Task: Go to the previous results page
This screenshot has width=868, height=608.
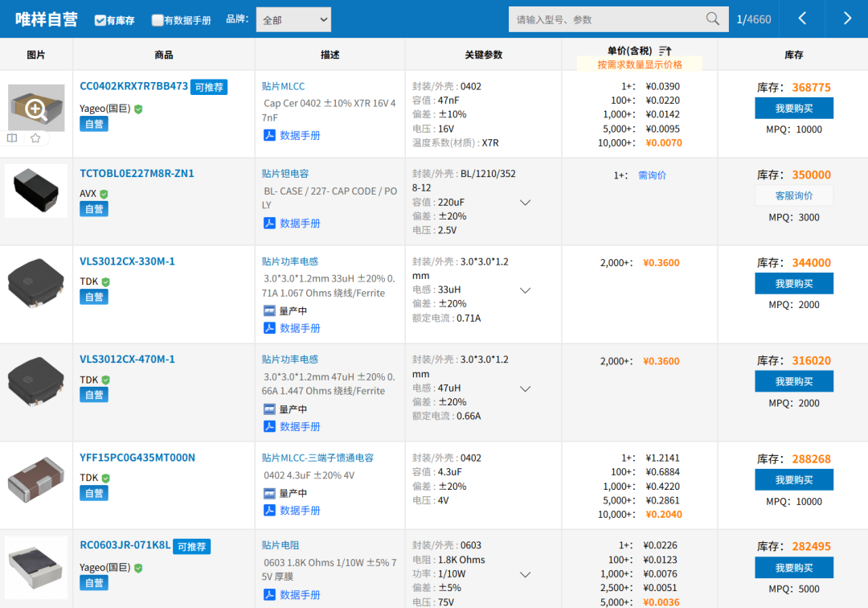Action: coord(801,19)
